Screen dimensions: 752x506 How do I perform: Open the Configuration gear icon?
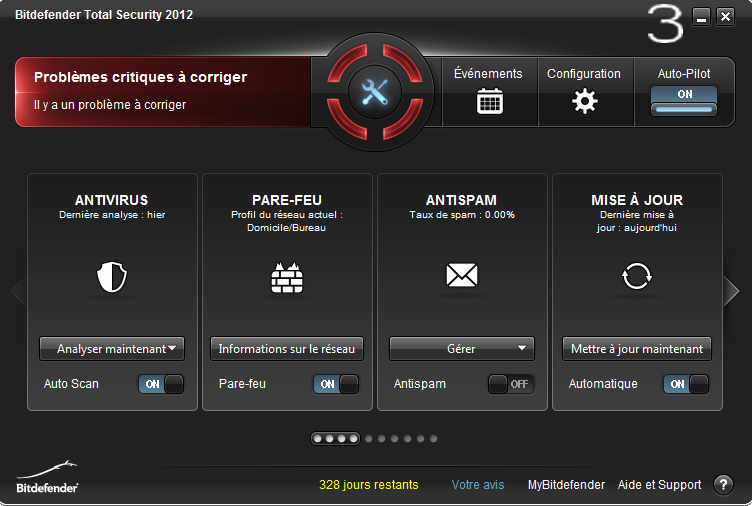point(585,101)
